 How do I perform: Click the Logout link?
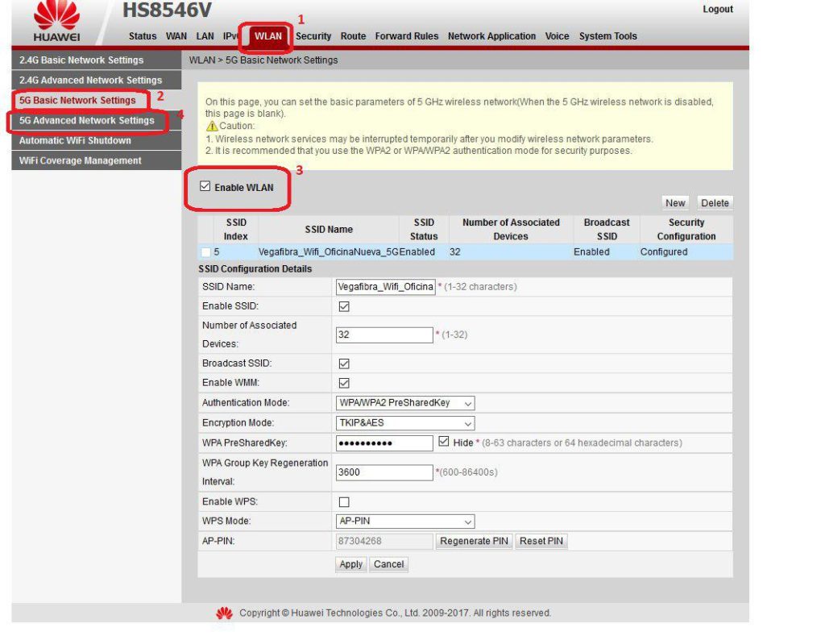coord(718,10)
